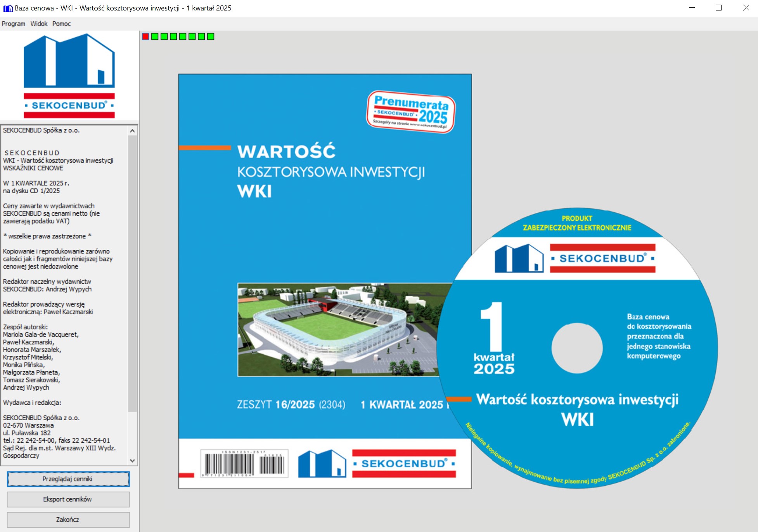Select the red square indicator
The height and width of the screenshot is (532, 758).
click(145, 36)
